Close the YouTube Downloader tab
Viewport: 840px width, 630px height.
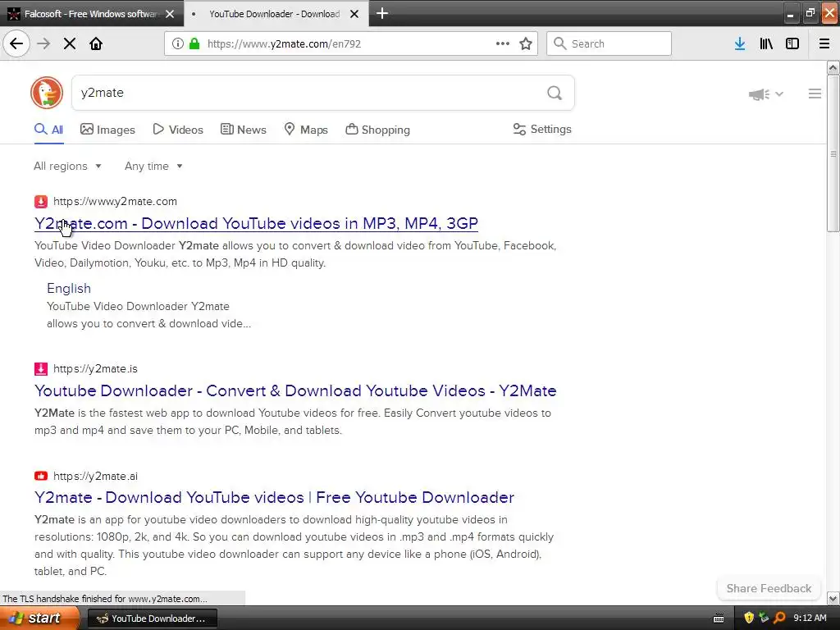click(x=354, y=14)
